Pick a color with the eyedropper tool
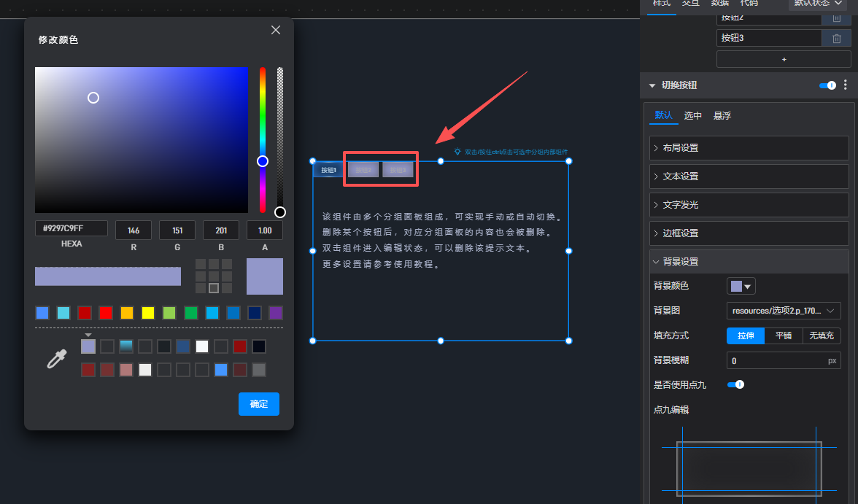The width and height of the screenshot is (858, 504). click(57, 358)
